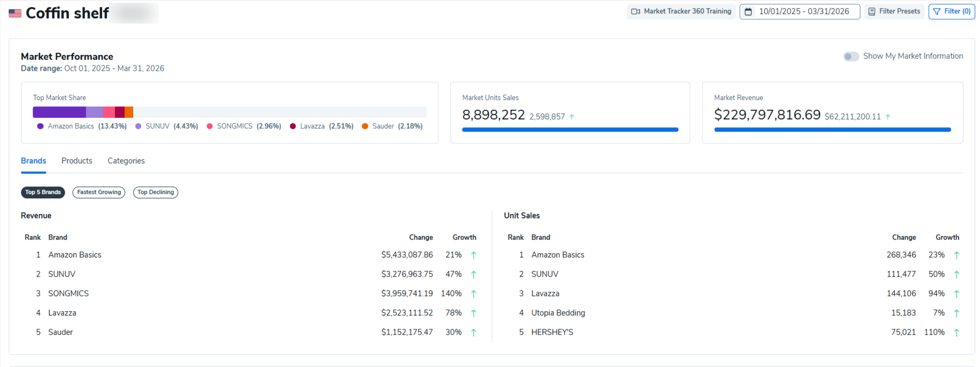Click SONGMICS (2.96%) legend label
Image resolution: width=980 pixels, height=367 pixels.
click(x=249, y=126)
